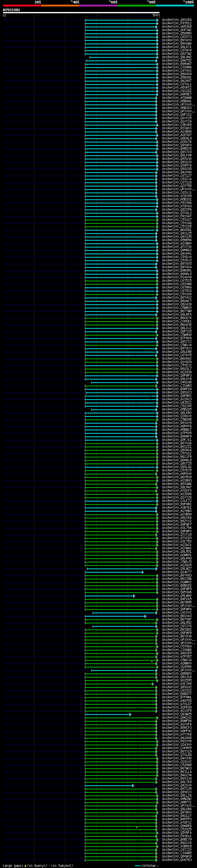The image size is (197, 868).
Task: Select label UniRef100_B7FHN1
Action: click(177, 697)
